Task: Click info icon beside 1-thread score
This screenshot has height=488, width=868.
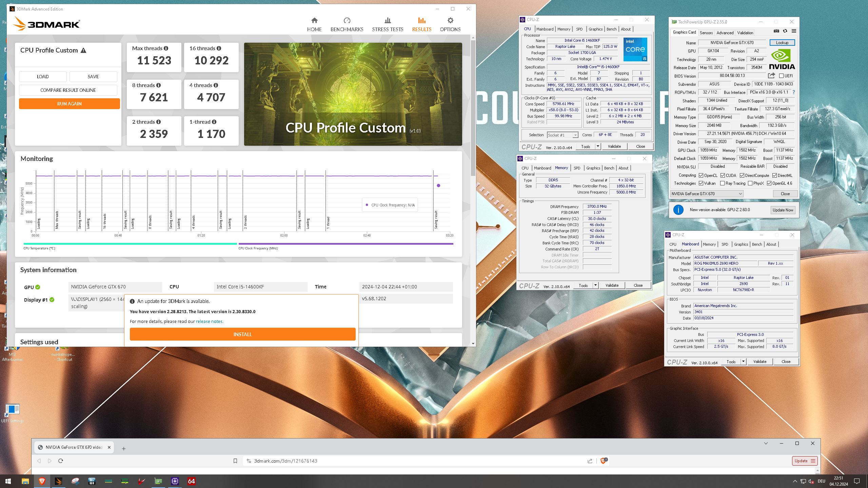Action: (x=214, y=122)
